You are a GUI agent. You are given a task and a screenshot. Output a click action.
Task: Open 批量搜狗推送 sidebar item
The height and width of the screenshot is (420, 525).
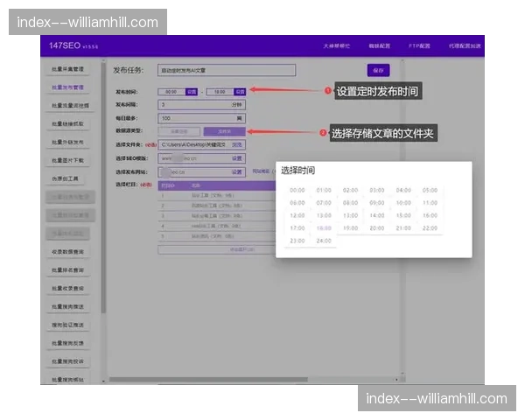pyautogui.click(x=68, y=307)
